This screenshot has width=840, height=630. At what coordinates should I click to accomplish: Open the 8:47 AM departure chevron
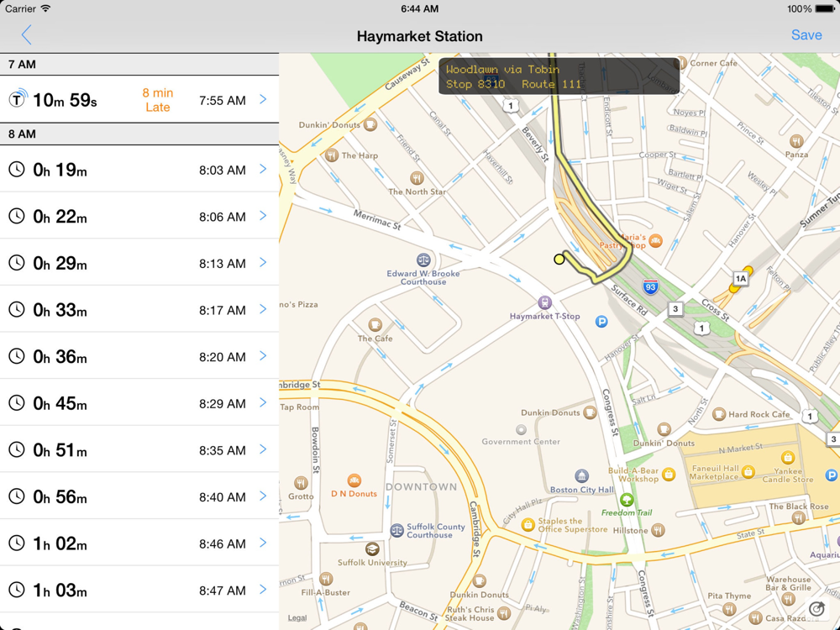(x=263, y=590)
